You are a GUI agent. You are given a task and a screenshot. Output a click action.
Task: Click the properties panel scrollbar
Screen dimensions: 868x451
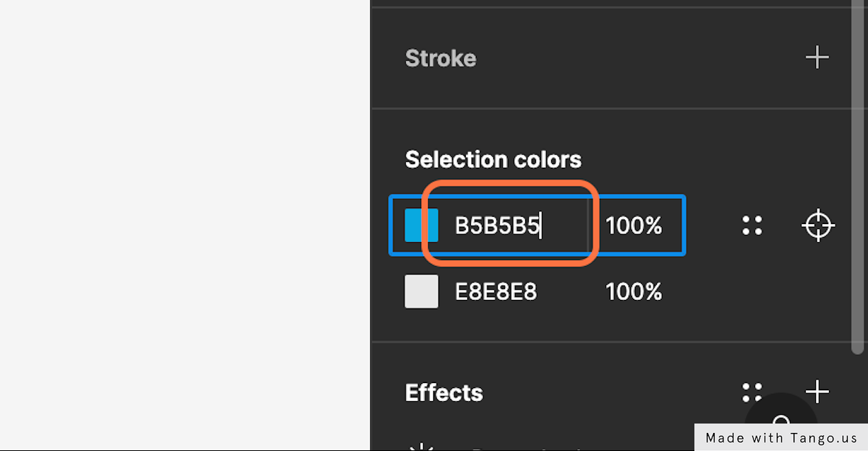pos(857,177)
